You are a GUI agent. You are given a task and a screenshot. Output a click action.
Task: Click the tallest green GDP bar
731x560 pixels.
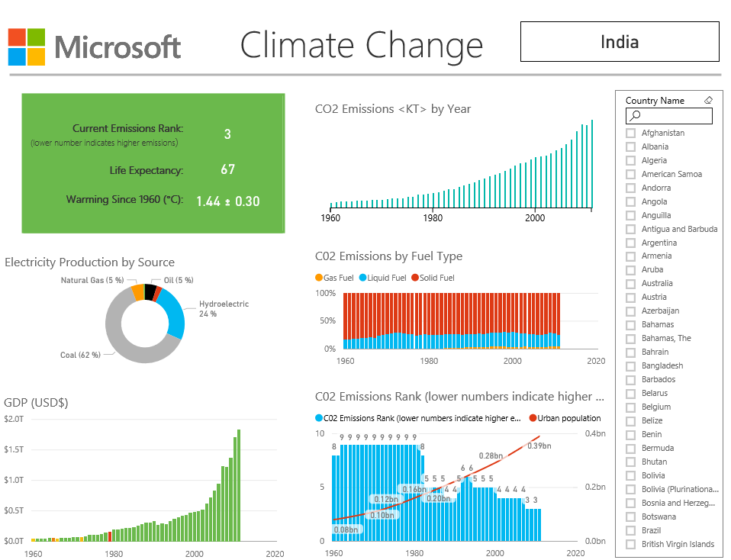(x=238, y=484)
